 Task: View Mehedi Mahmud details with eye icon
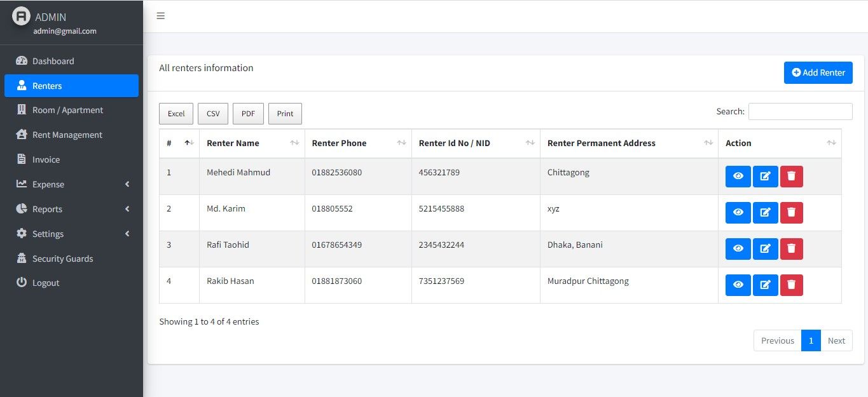tap(738, 177)
